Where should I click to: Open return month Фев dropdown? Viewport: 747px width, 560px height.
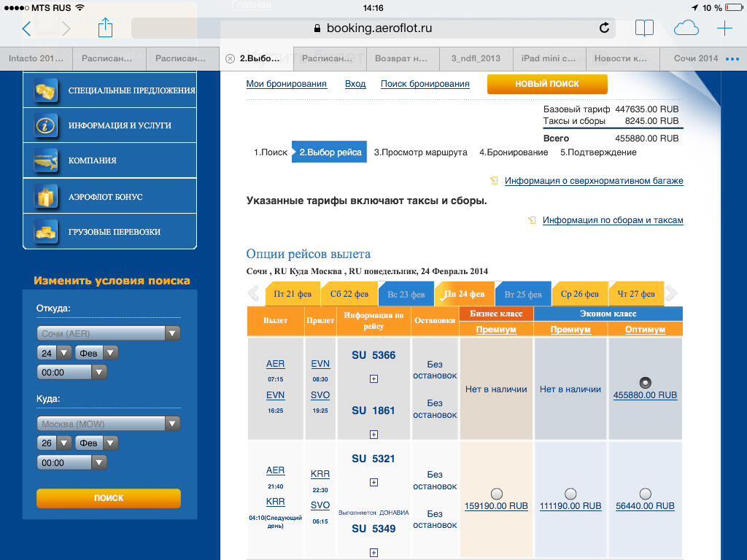tap(97, 443)
